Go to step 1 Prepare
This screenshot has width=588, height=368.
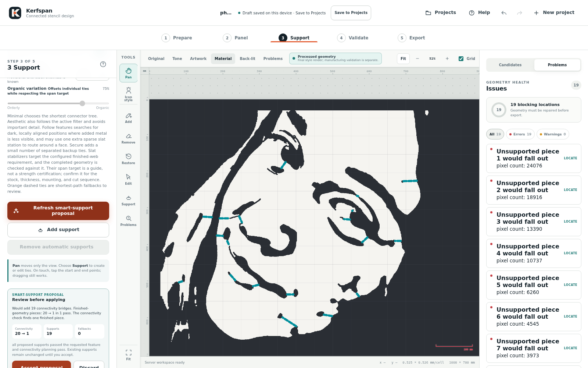tap(177, 38)
